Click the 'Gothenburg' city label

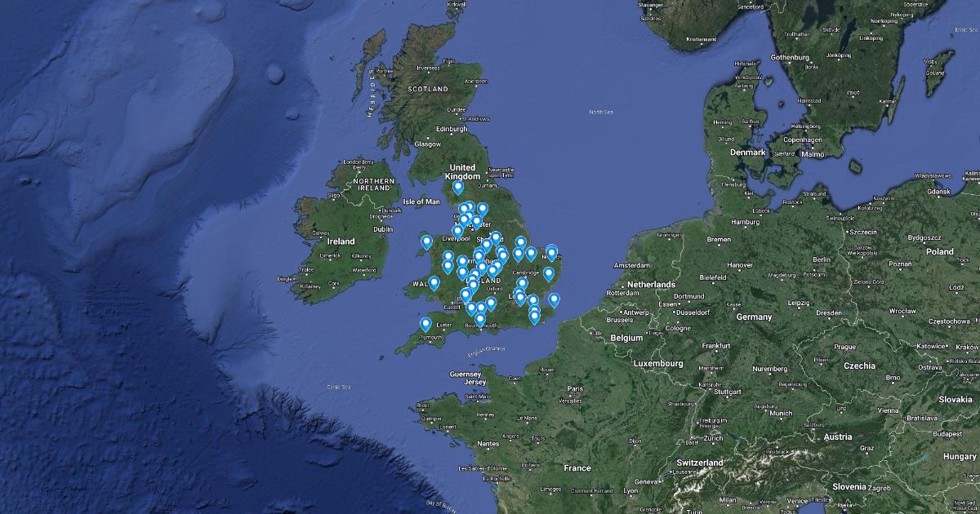click(789, 58)
